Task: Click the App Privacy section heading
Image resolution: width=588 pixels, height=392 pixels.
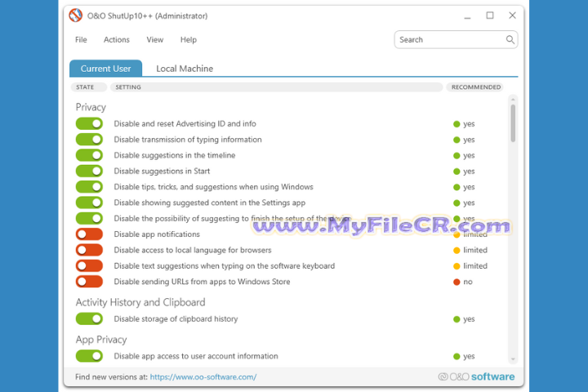Action: [101, 340]
